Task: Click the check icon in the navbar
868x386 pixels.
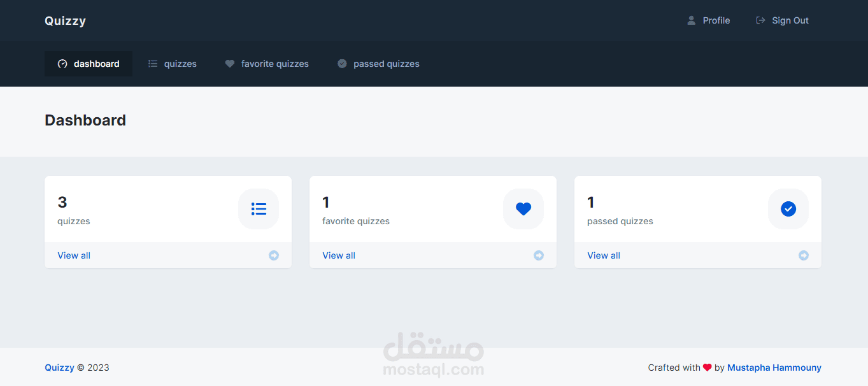Action: coord(342,64)
